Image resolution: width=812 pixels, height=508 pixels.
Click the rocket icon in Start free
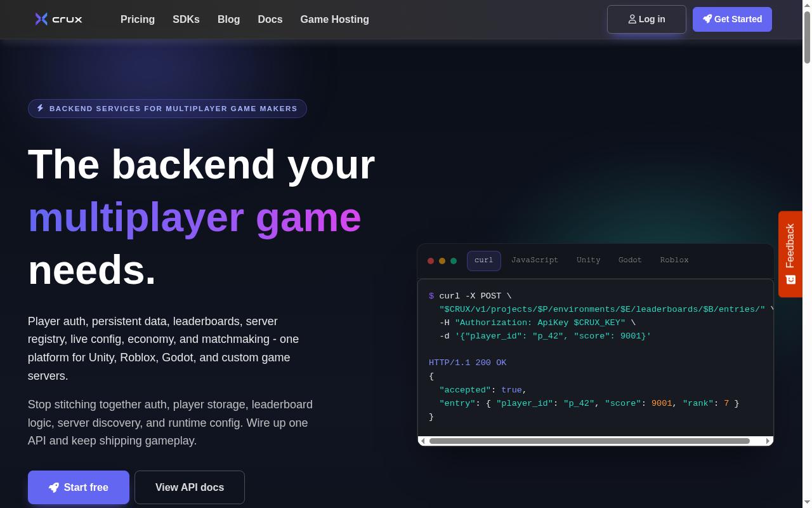(54, 488)
